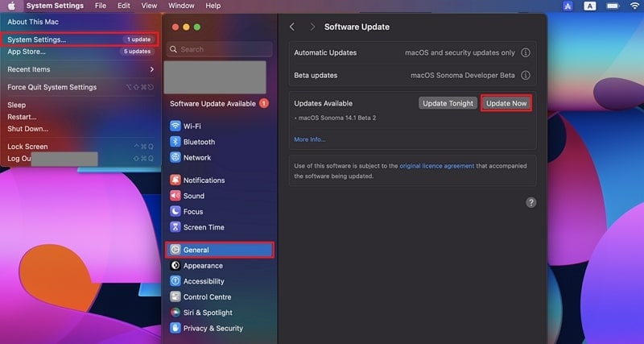Click the Focus moon icon
The image size is (644, 344).
pos(175,211)
